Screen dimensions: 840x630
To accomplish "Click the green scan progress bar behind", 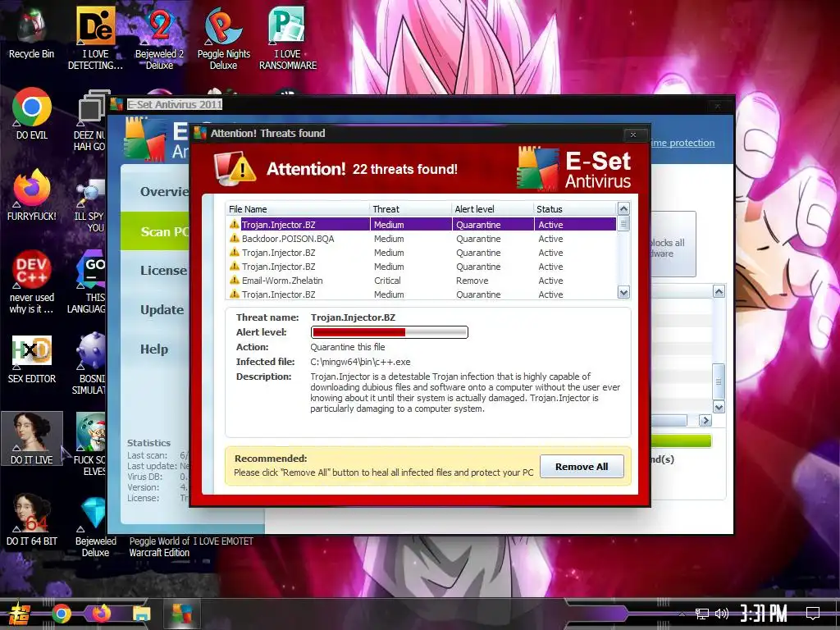I will pyautogui.click(x=681, y=441).
